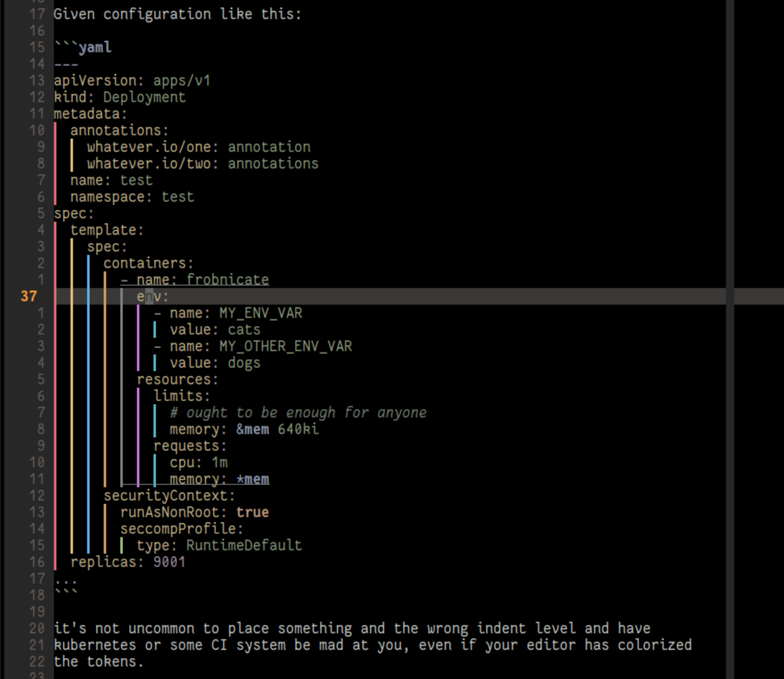
Task: Click the 'value: cats' line
Action: pos(215,330)
